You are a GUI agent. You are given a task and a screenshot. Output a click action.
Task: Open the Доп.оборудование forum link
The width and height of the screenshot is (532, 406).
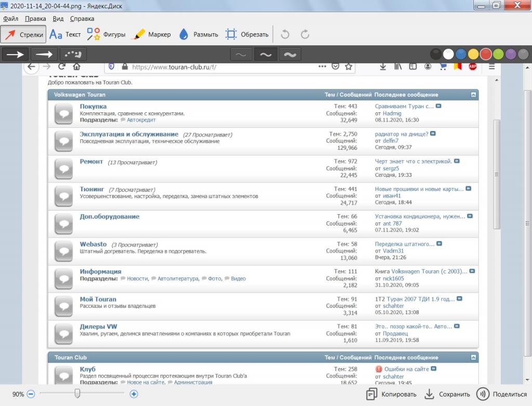(110, 217)
